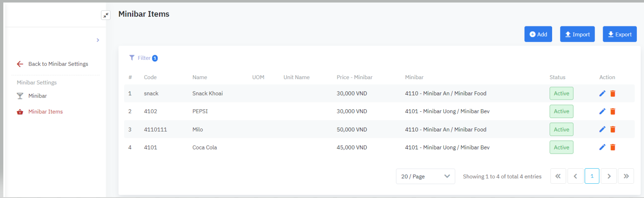Image resolution: width=644 pixels, height=198 pixels.
Task: Delete Snack Khoai with the trash icon
Action: pos(613,93)
